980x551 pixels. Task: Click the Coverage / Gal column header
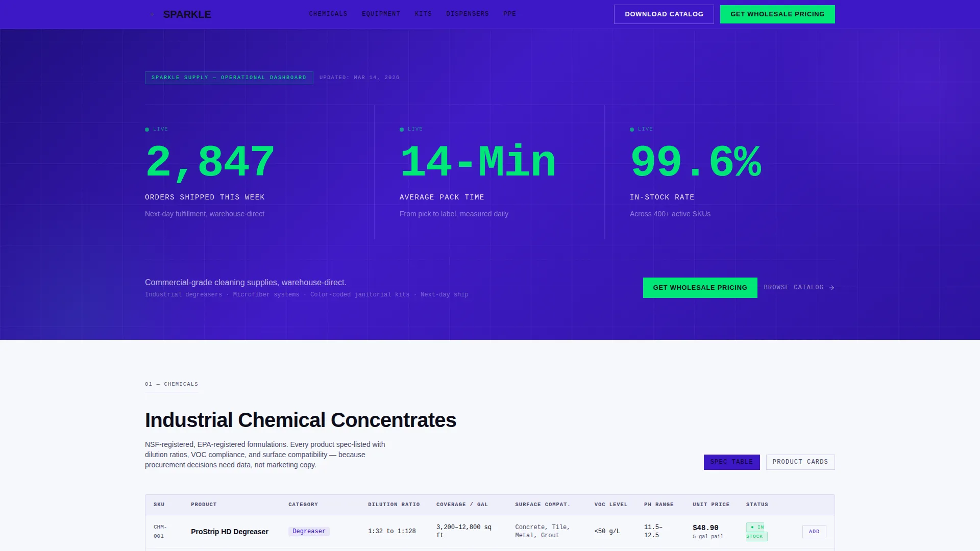[462, 505]
